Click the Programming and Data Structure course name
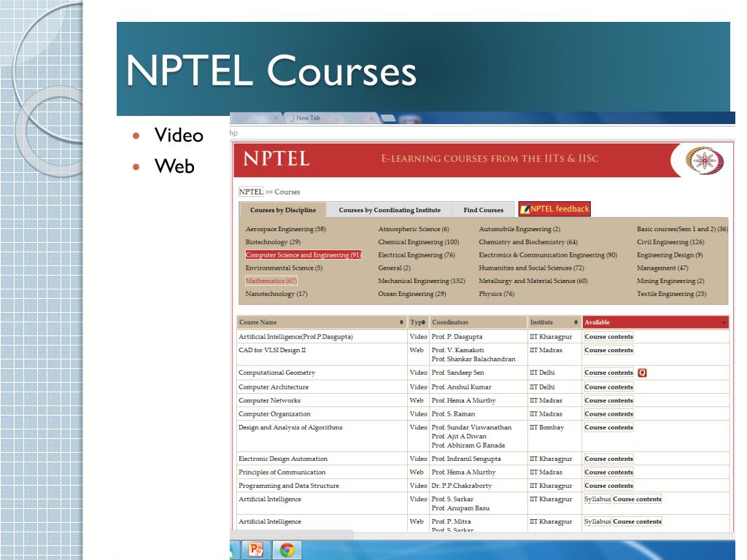Image resolution: width=747 pixels, height=560 pixels. coord(289,486)
